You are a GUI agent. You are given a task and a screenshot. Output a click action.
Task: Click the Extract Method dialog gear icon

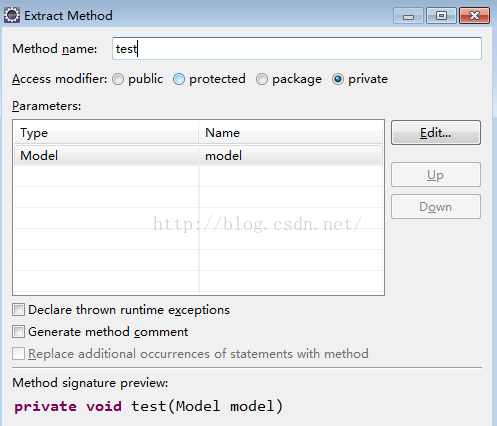[12, 16]
